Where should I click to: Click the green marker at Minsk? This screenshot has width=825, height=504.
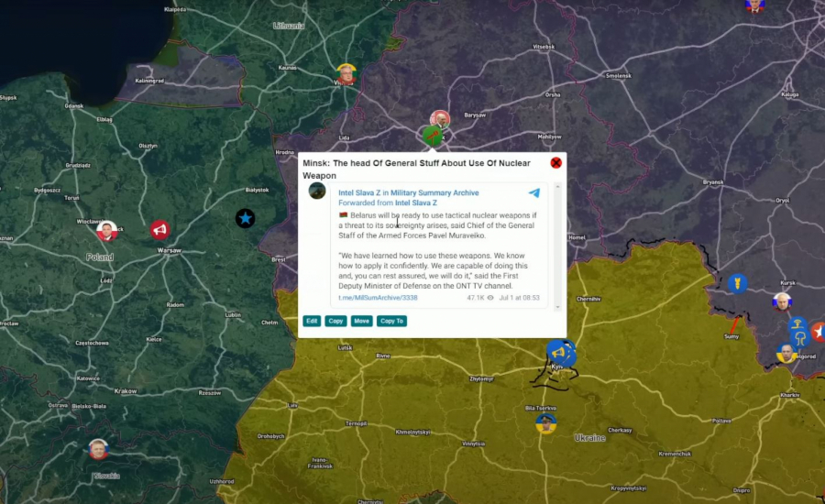coord(433,137)
